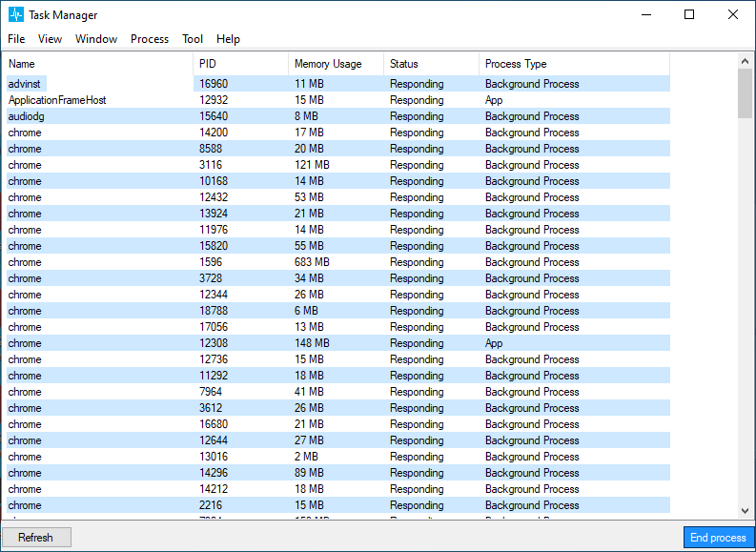
Task: Maximize the Task Manager window
Action: pyautogui.click(x=689, y=15)
